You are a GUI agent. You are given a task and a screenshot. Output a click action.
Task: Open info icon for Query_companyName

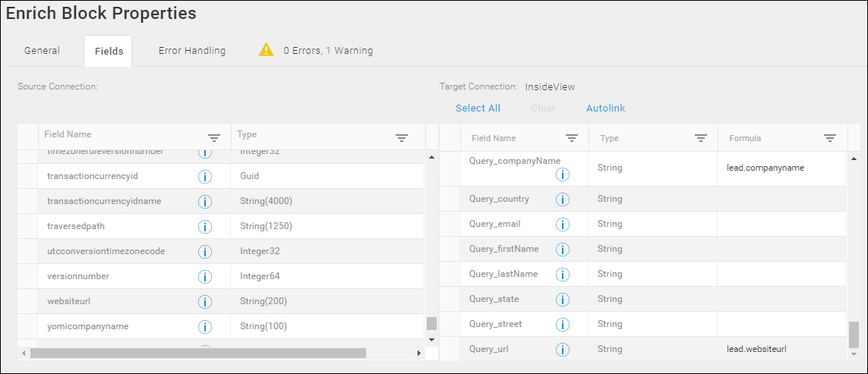coord(563,174)
